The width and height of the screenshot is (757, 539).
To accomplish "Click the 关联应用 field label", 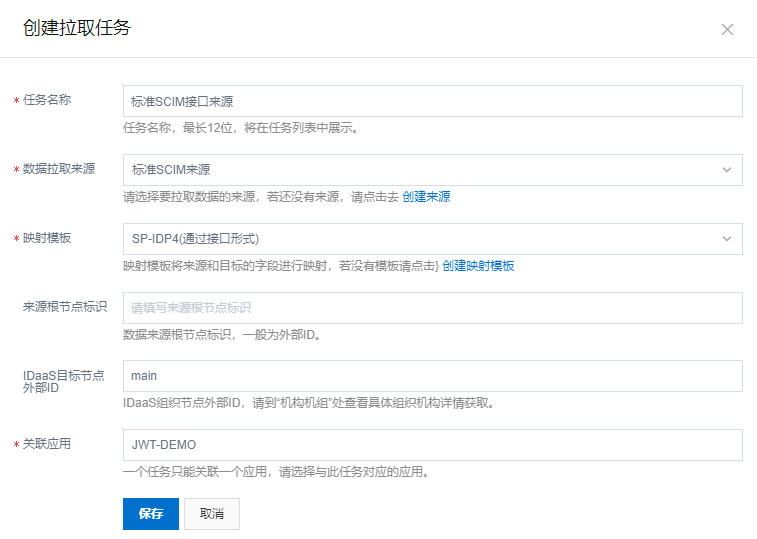I will coord(47,444).
